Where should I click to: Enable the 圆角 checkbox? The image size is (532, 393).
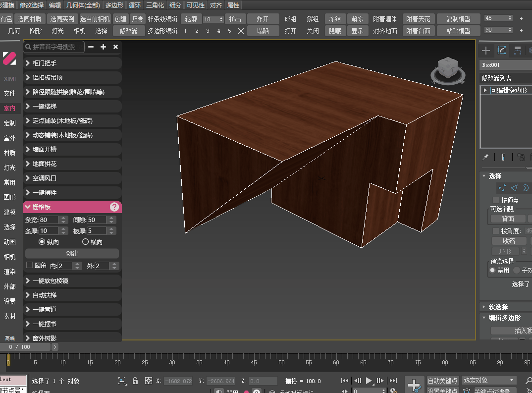(x=29, y=266)
